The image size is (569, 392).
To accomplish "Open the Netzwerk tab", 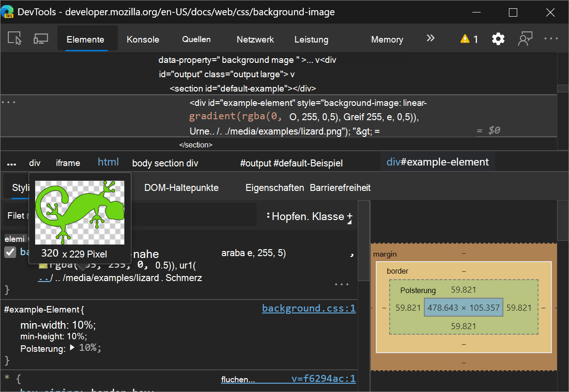I will [x=255, y=40].
